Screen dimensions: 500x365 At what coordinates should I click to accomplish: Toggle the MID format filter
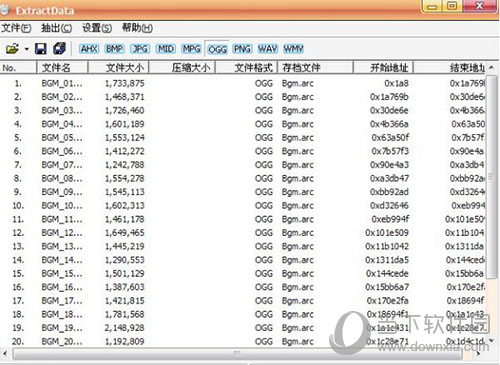(166, 49)
